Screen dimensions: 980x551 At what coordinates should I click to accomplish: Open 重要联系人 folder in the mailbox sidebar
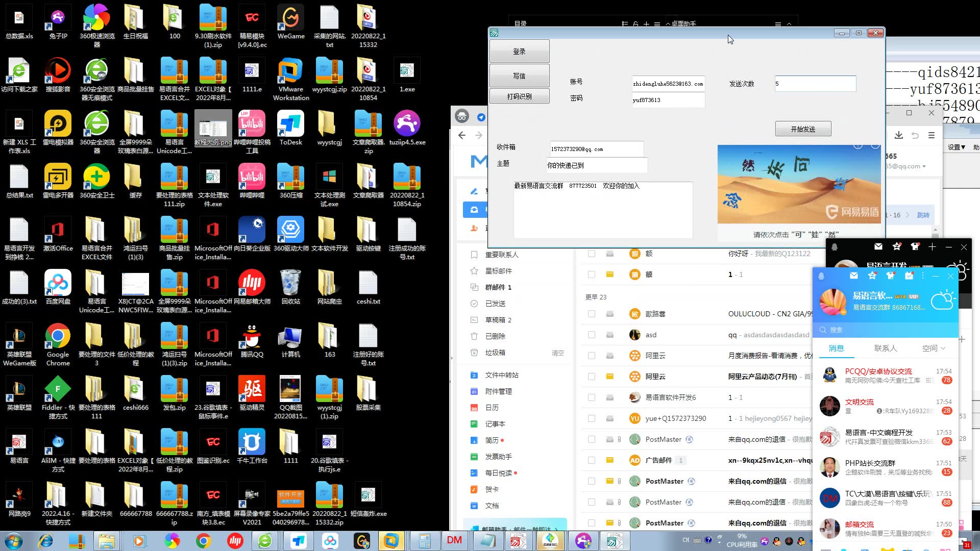(x=501, y=255)
